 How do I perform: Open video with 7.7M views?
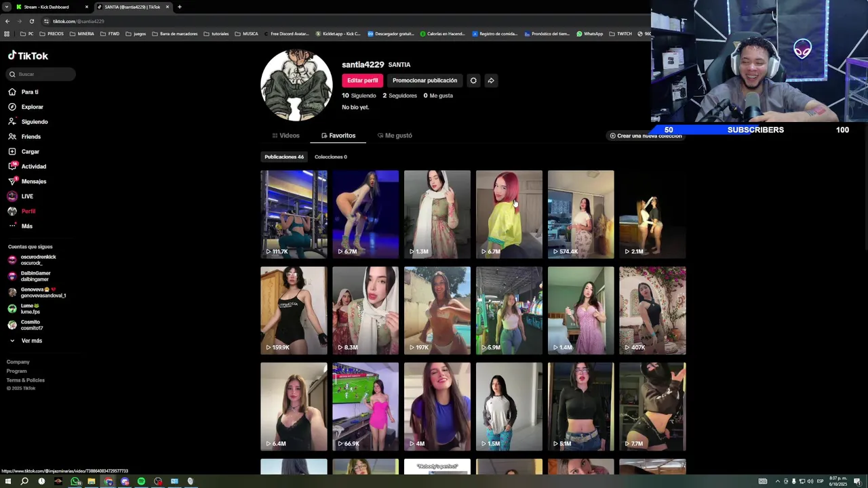(x=652, y=407)
